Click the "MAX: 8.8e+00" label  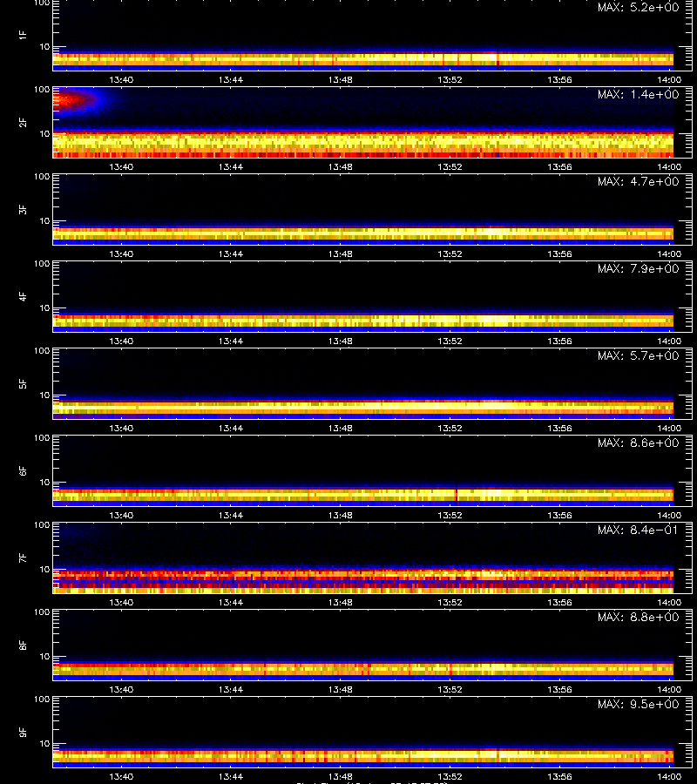[638, 618]
